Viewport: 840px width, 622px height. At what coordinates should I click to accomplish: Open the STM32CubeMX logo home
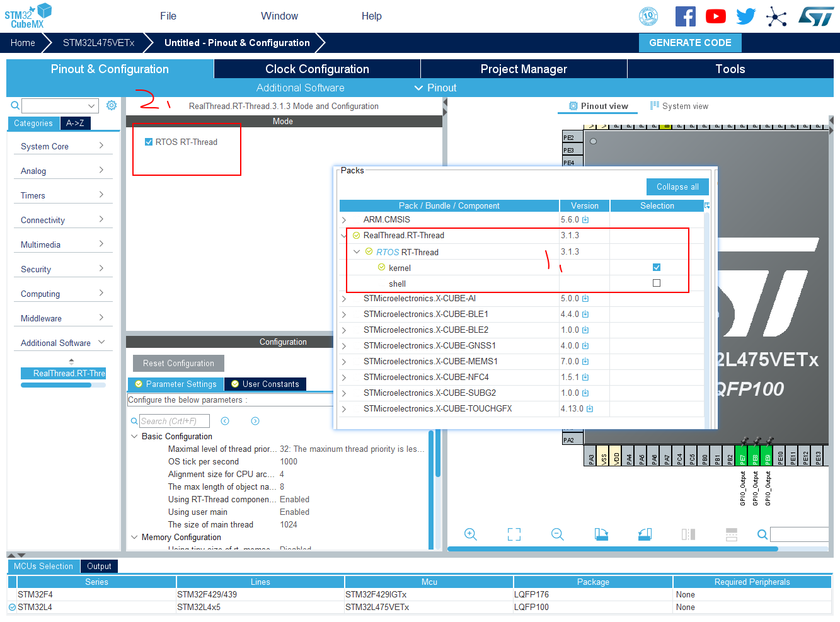(28, 16)
